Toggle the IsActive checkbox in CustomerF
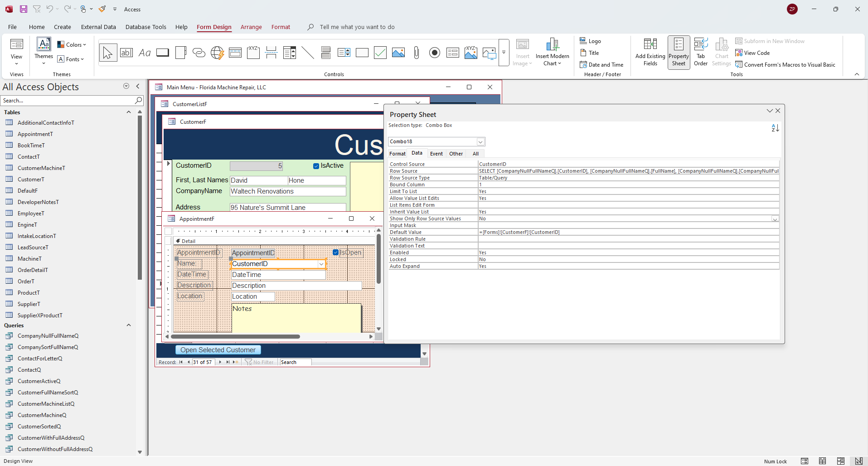This screenshot has height=466, width=868. pos(316,166)
